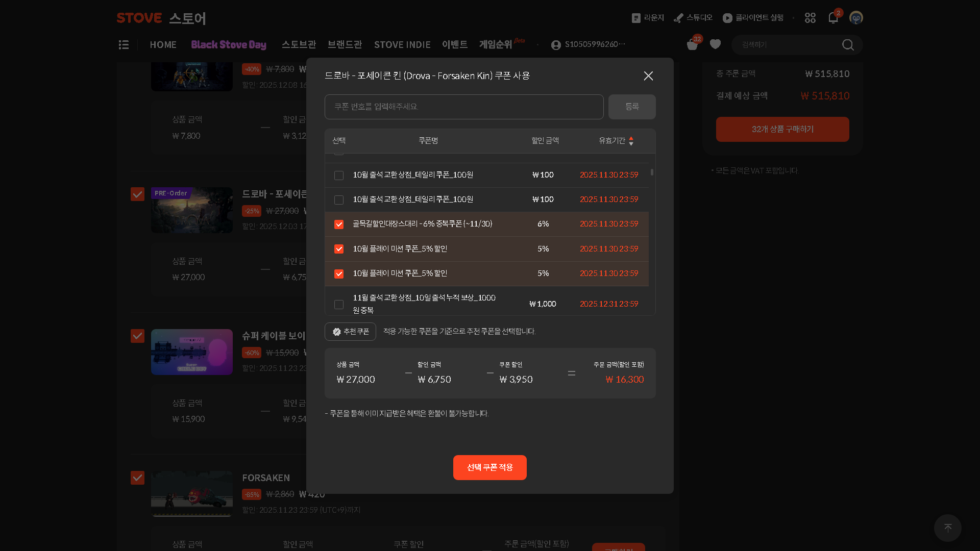Image resolution: width=980 pixels, height=551 pixels.
Task: Check the 11월 출석 1000원 coupon checkbox
Action: (x=339, y=305)
